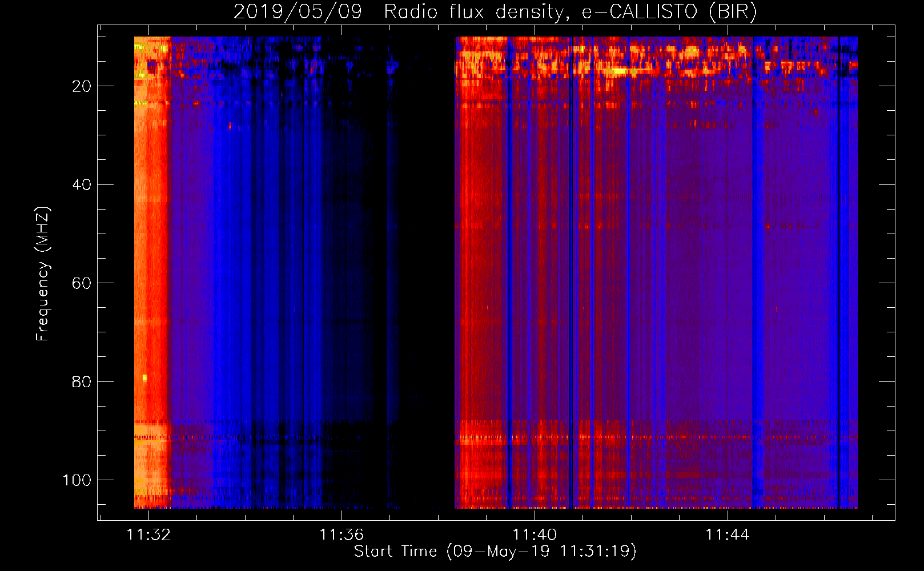
Task: Click the yellow spot near 80 MHz
Action: click(x=144, y=378)
